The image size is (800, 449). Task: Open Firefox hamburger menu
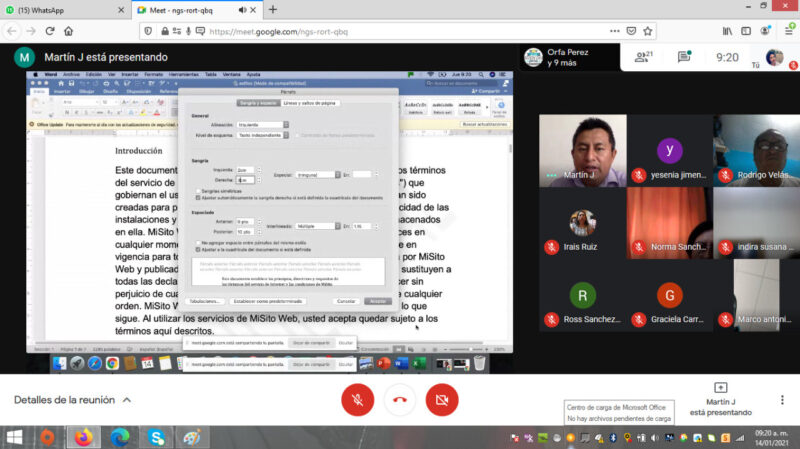[x=788, y=31]
